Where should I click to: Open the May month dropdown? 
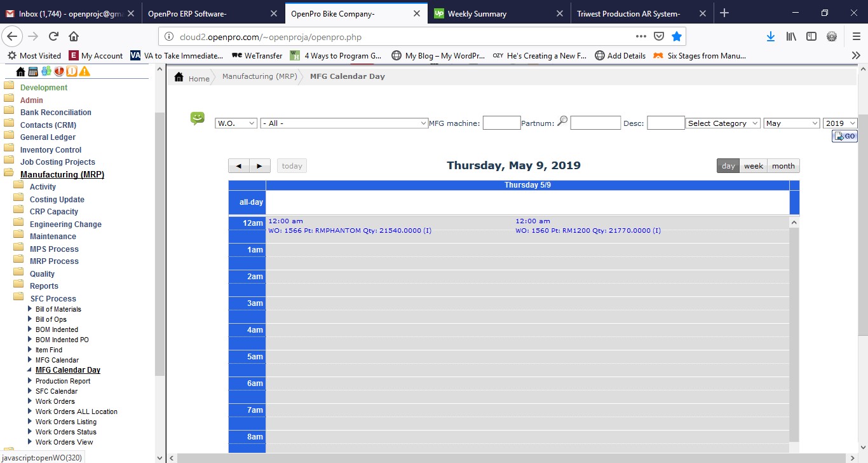792,123
